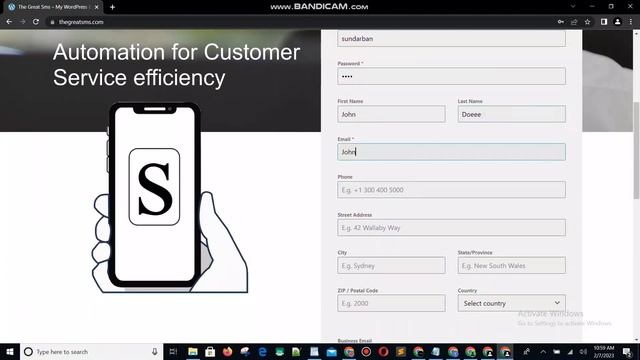Click the page vertical scrollbar thumb
Screen dimensions: 640x360
[636, 150]
